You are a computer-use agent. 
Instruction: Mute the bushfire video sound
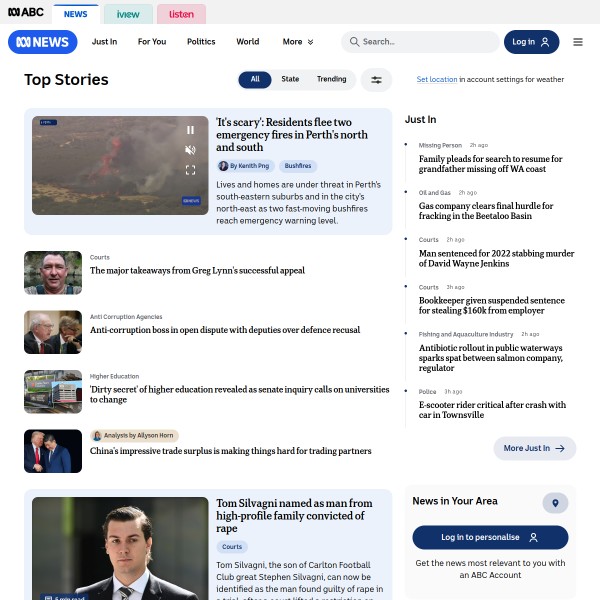(190, 150)
